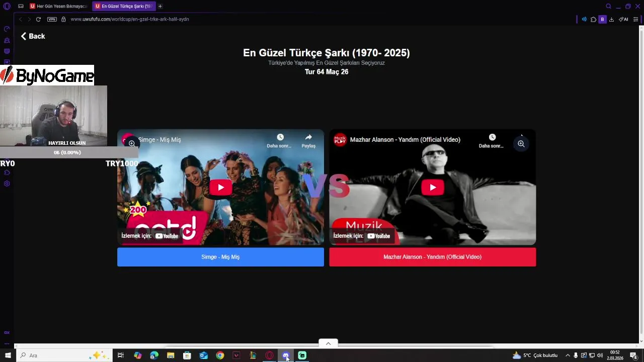Go forward with browser forward arrow
The height and width of the screenshot is (362, 644).
click(29, 19)
